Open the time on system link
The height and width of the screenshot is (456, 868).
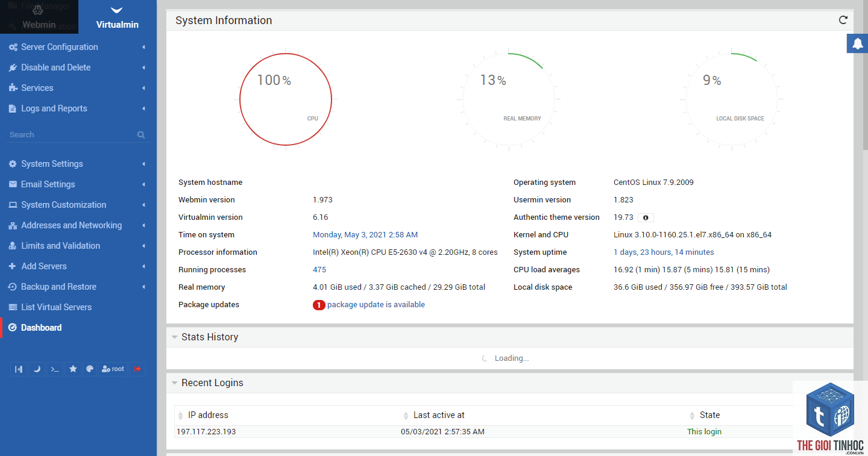coord(365,235)
